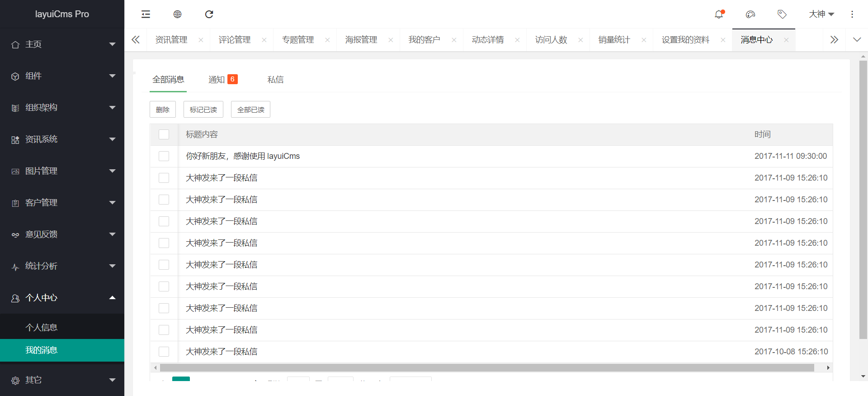
Task: Refresh the page with the reload icon
Action: click(209, 14)
